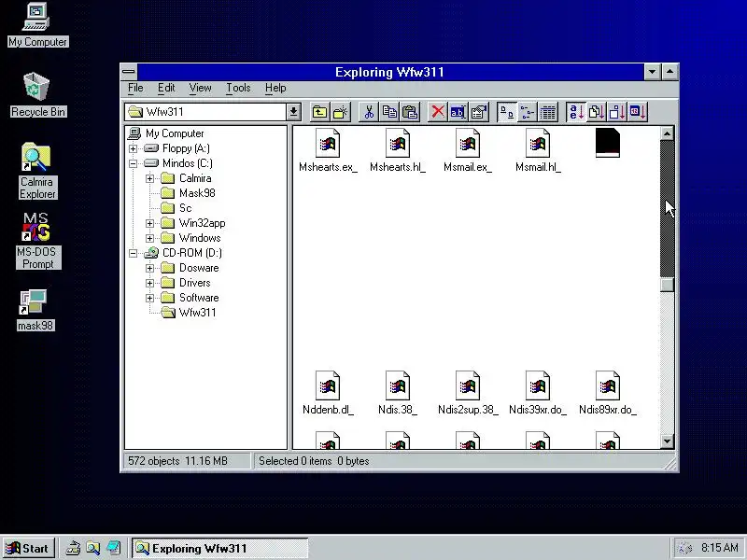This screenshot has width=747, height=560.
Task: Select My Computer root in tree
Action: tap(166, 133)
